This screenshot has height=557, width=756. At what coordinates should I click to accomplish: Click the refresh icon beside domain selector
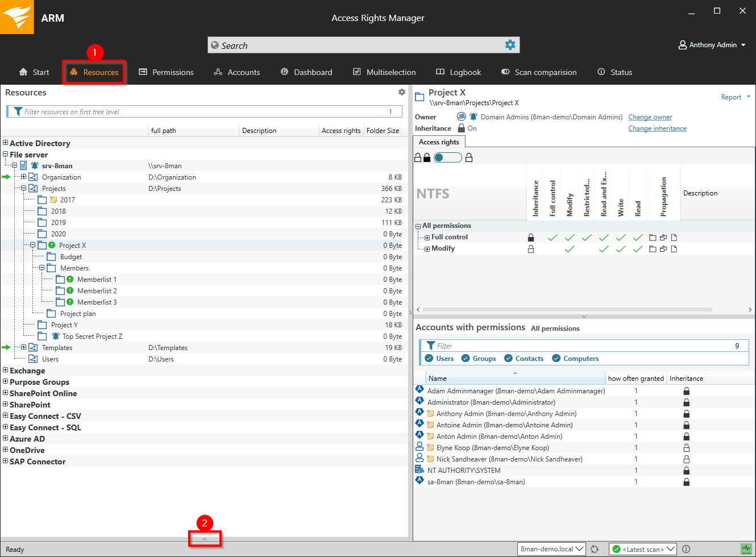coord(595,549)
